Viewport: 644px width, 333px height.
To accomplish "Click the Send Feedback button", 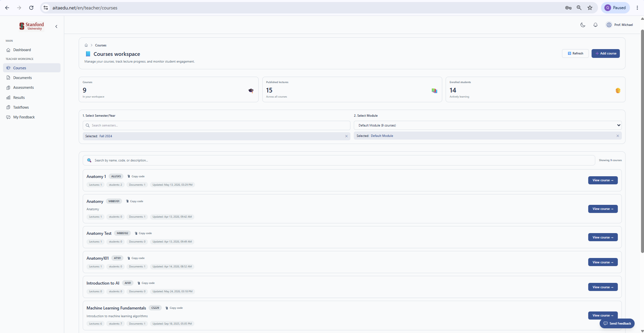I will [617, 324].
